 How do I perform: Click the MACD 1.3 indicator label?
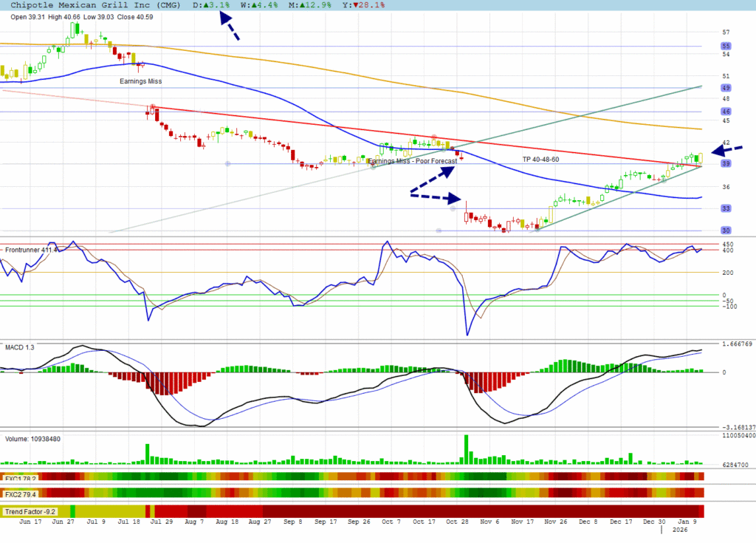point(19,346)
